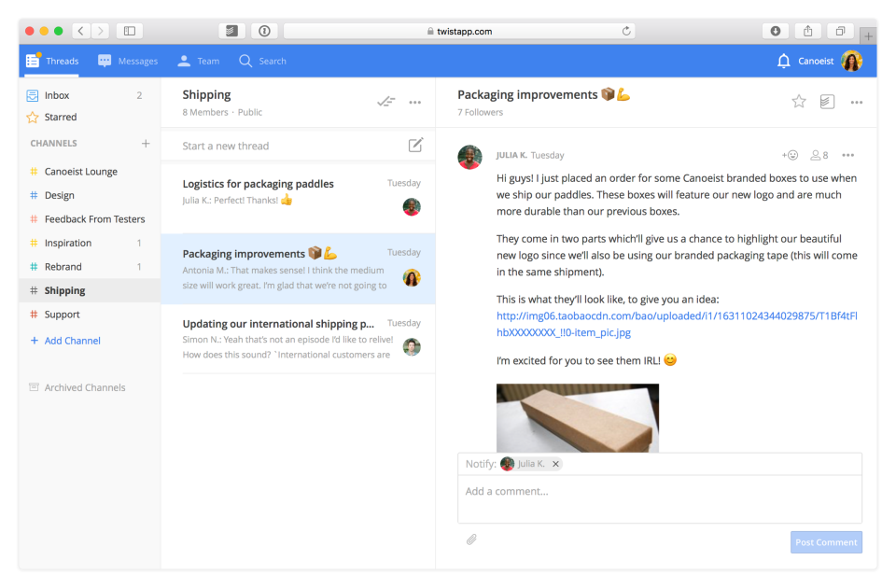Click the compose new thread icon
Screen dimensions: 896x588
pos(415,145)
